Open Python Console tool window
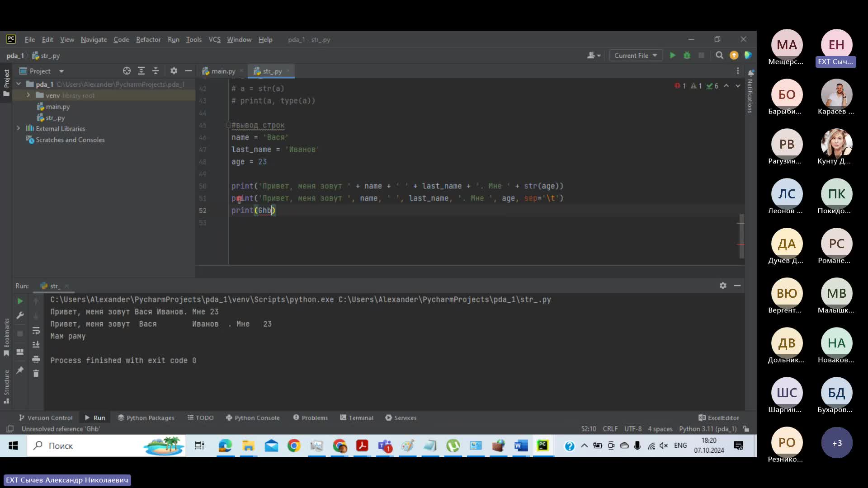Viewport: 868px width, 488px height. 253,418
